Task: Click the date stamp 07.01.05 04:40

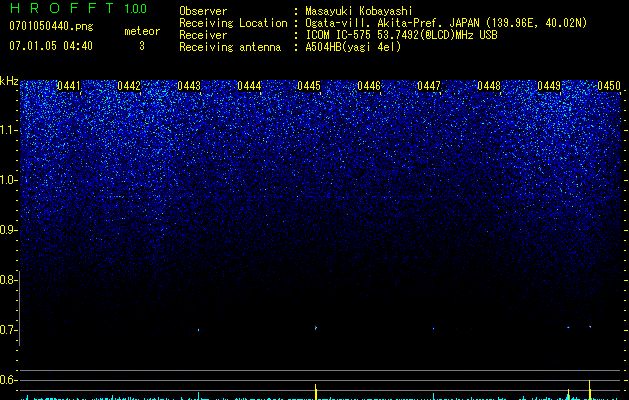Action: 51,46
